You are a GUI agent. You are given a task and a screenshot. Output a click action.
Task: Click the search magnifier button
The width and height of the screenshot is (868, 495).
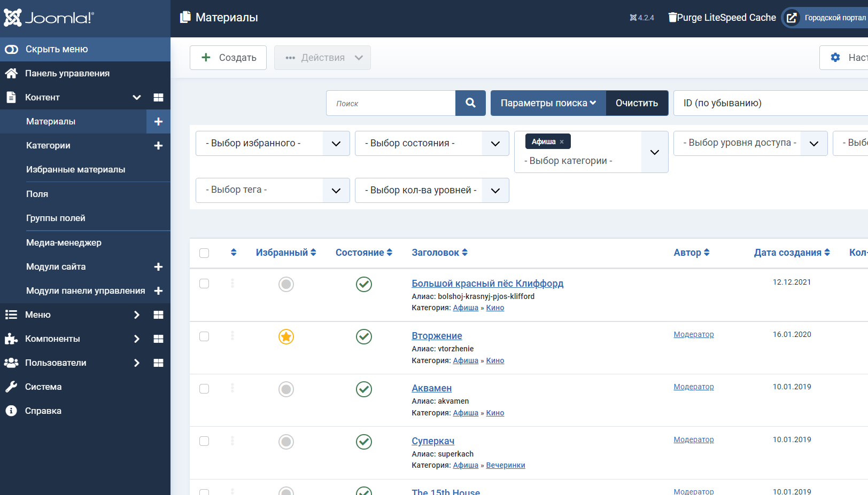(x=470, y=103)
